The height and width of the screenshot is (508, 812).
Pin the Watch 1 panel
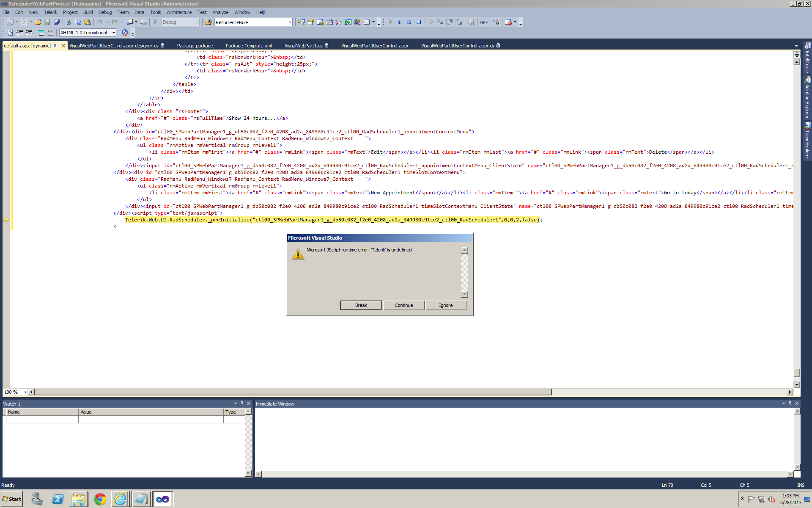click(x=242, y=403)
